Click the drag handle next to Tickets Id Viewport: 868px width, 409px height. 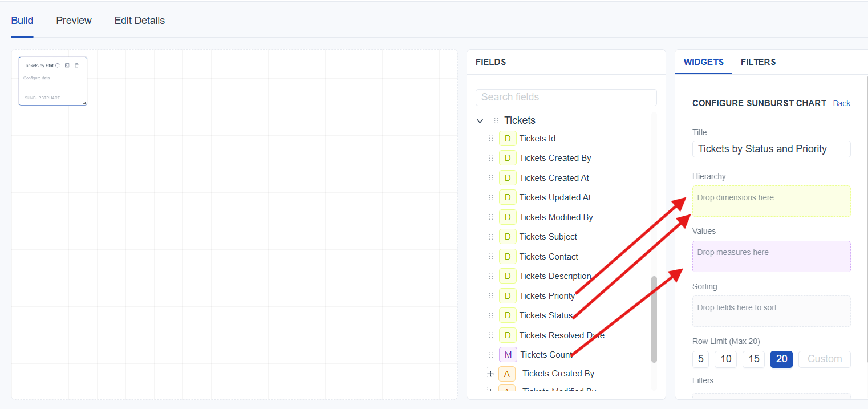[x=491, y=139]
